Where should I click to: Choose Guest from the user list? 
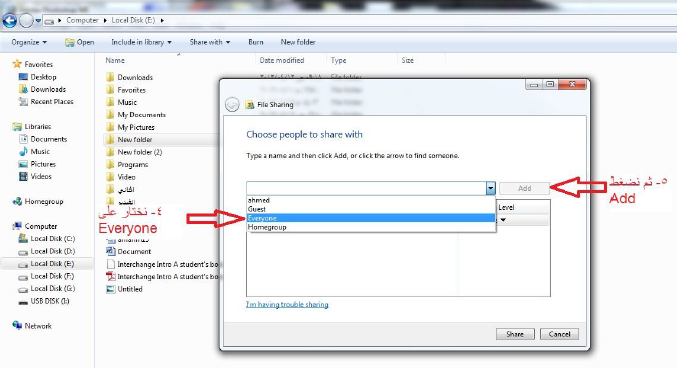(x=371, y=209)
